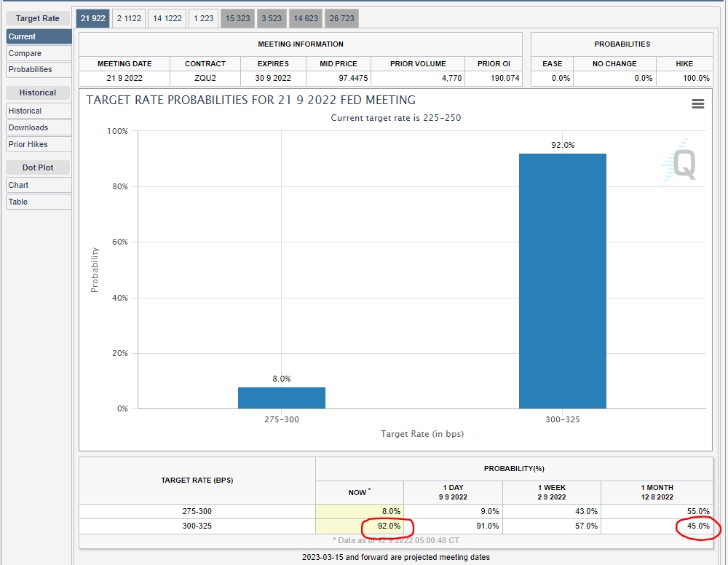The height and width of the screenshot is (565, 728).
Task: Click the 21 9 2022 meeting date cell
Action: click(124, 78)
